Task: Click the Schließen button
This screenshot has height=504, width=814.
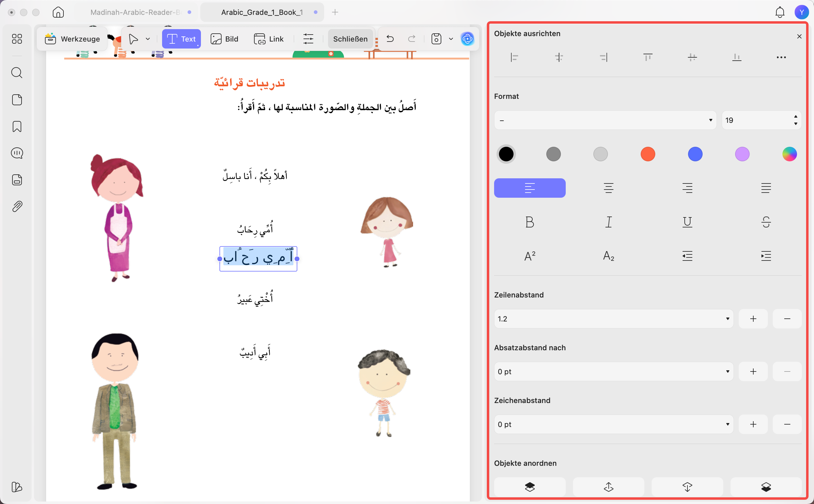Action: coord(350,39)
